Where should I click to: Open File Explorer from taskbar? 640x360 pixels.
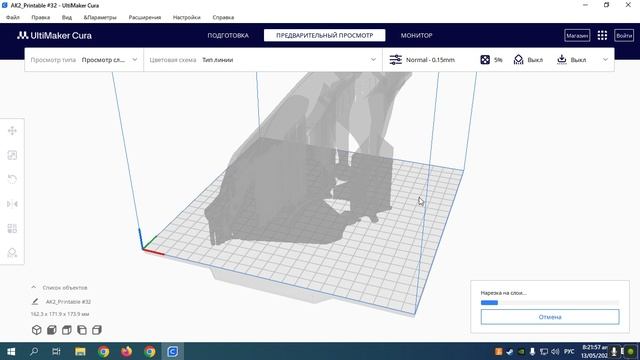click(80, 351)
